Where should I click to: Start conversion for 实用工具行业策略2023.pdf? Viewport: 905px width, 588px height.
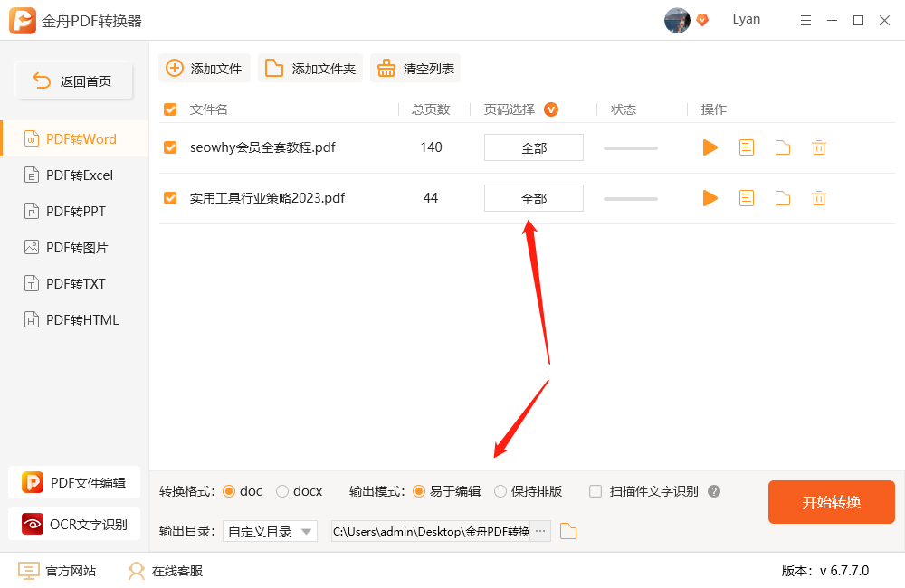[x=710, y=198]
